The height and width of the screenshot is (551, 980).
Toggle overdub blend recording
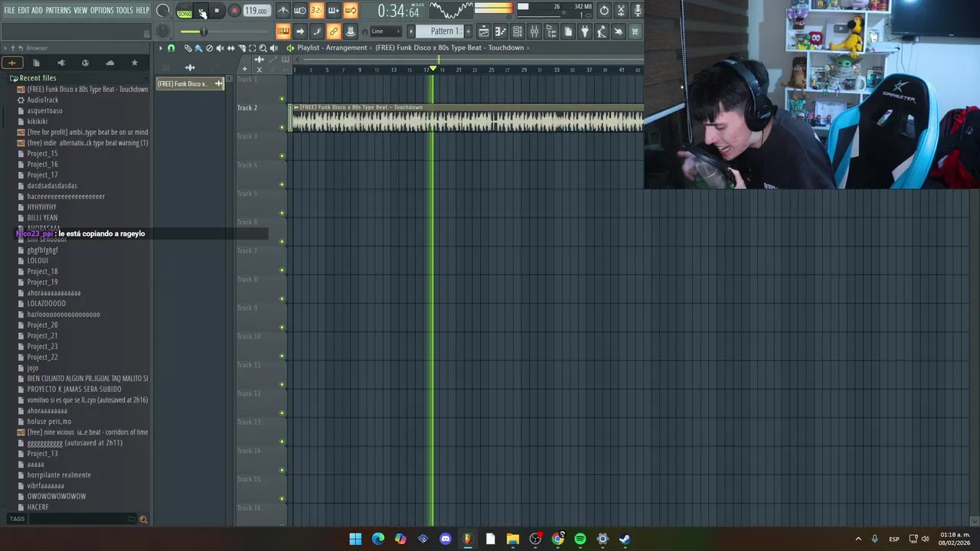(333, 11)
